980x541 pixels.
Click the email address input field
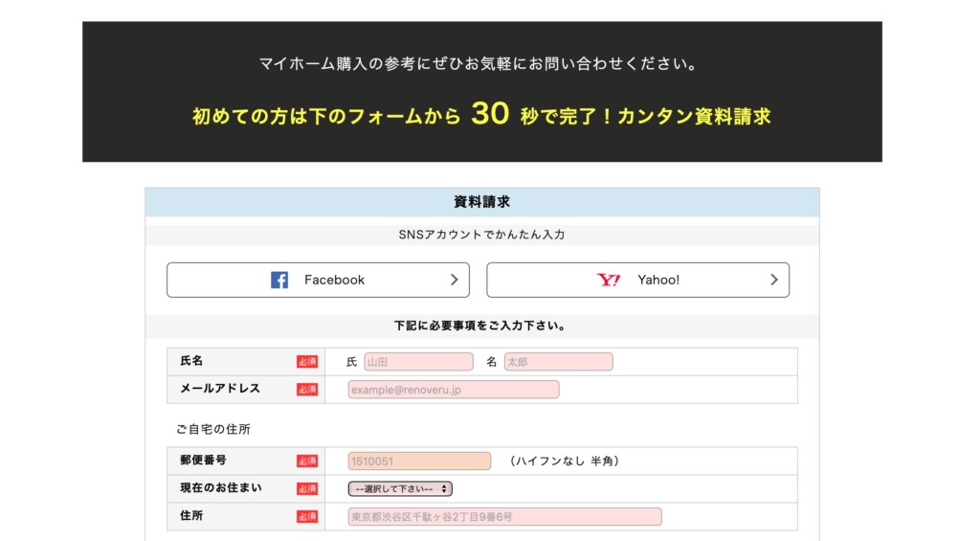[454, 390]
